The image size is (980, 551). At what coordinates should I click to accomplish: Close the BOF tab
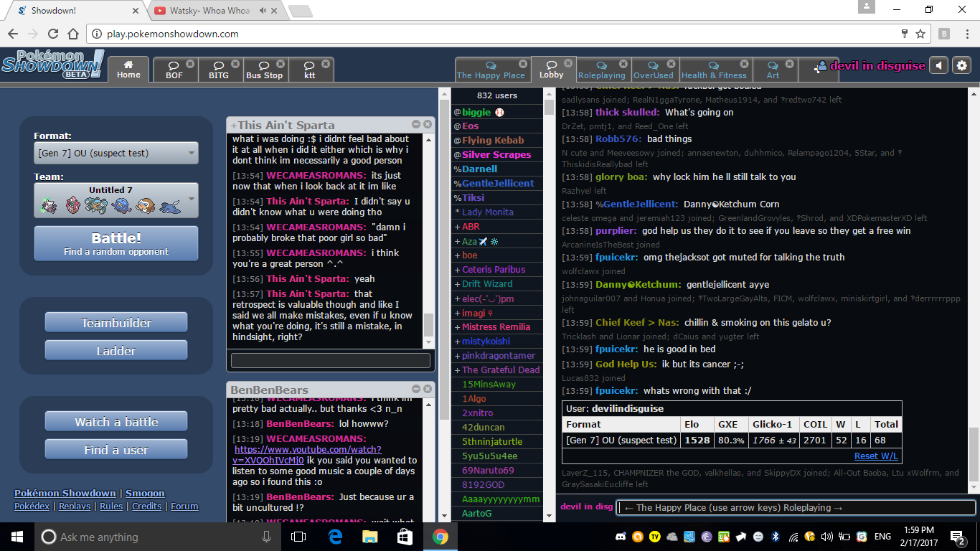[190, 64]
